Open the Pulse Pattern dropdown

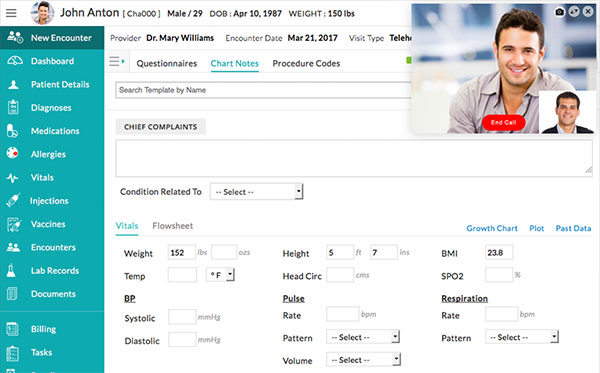[x=363, y=337]
